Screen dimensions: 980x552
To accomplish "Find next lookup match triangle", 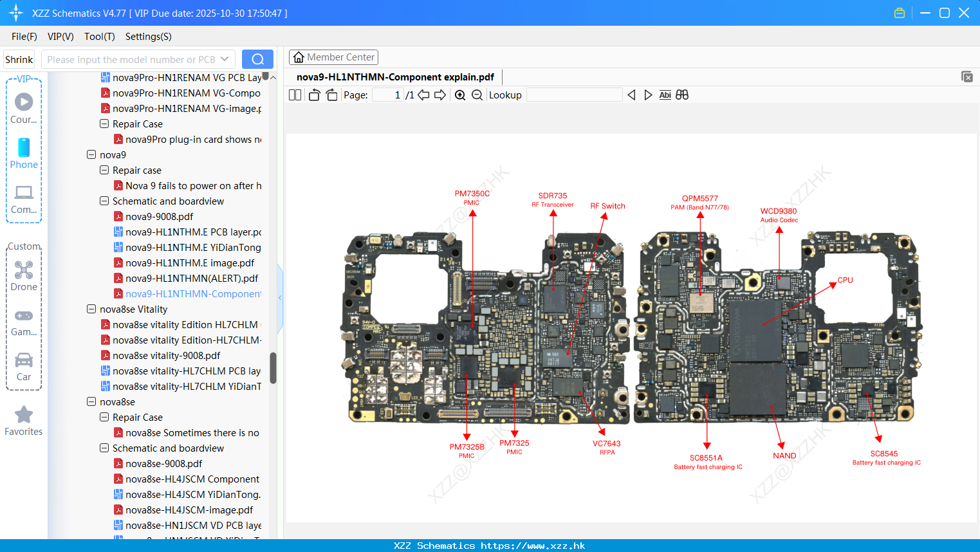I will (x=648, y=95).
